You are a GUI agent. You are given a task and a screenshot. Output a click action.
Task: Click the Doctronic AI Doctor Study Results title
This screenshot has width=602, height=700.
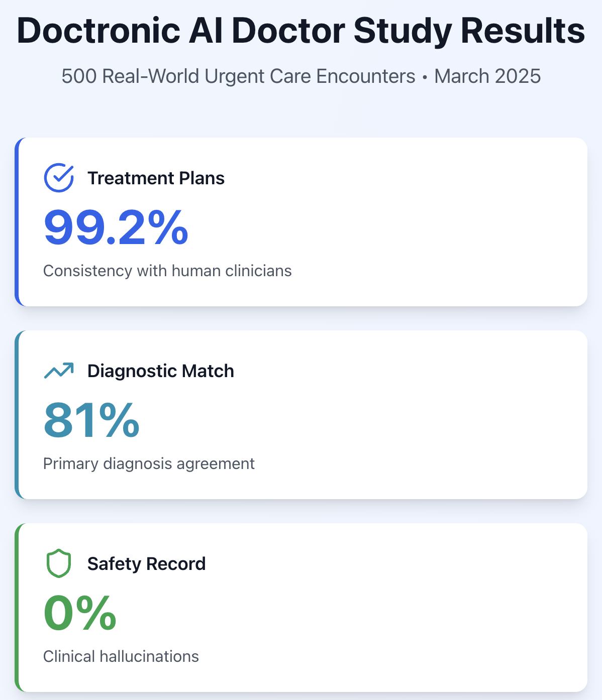(300, 31)
